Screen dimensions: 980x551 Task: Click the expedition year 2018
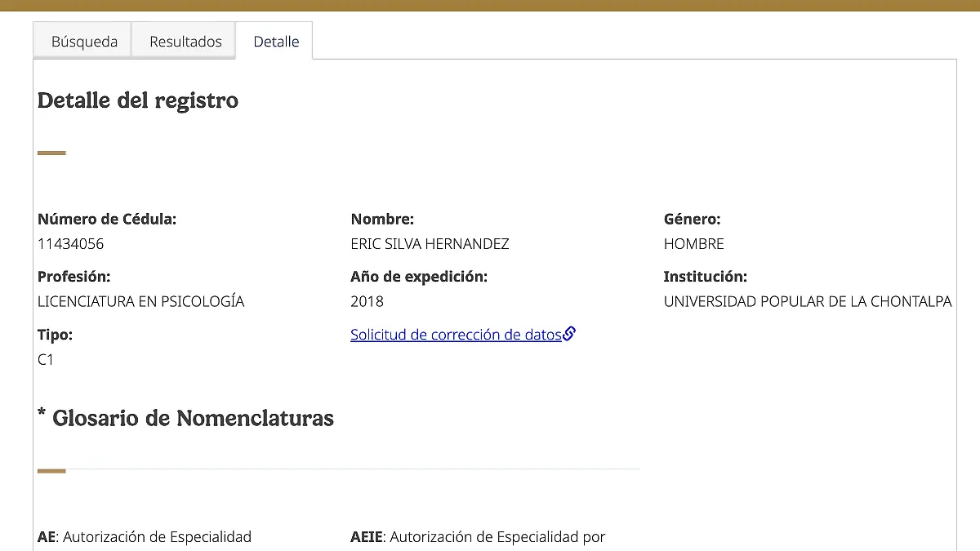point(367,301)
